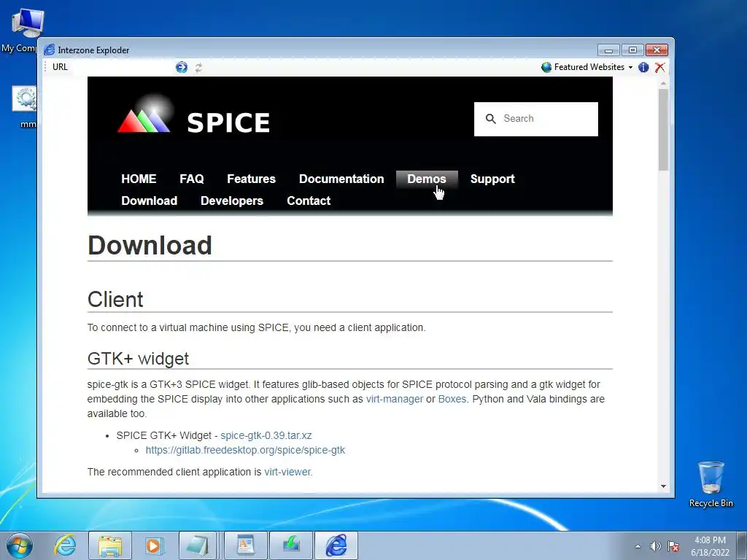This screenshot has width=747, height=560.
Task: Click the Show Desktop strip by the clock
Action: [742, 545]
